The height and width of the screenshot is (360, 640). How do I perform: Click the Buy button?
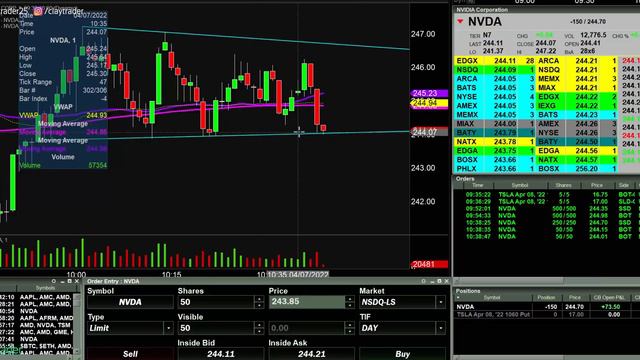click(402, 354)
